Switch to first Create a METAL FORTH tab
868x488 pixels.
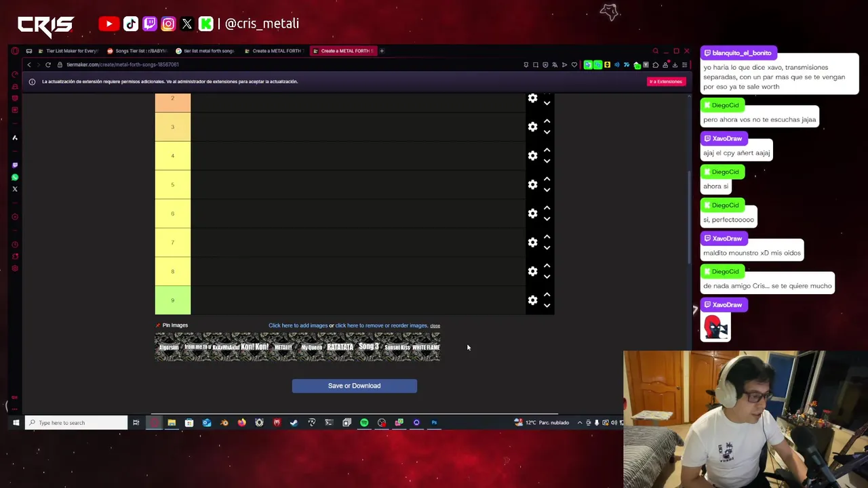click(x=274, y=51)
